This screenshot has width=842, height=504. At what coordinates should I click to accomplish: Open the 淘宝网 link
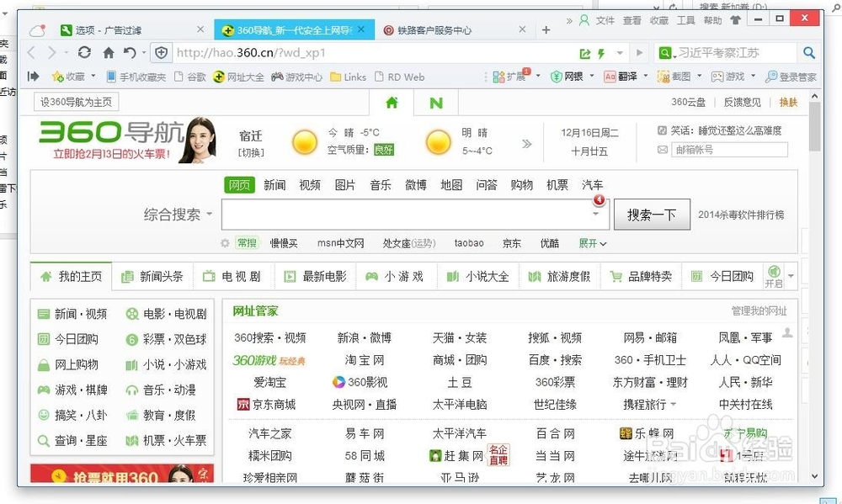click(364, 360)
